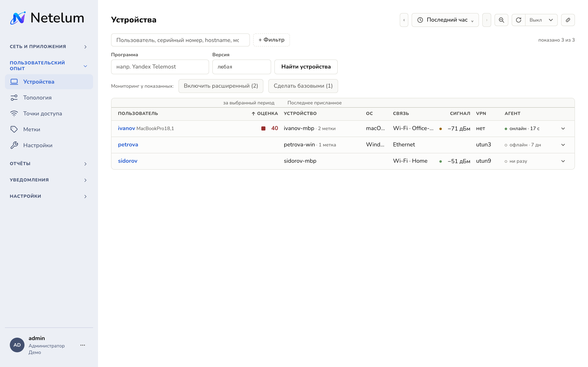This screenshot has width=588, height=367.
Task: Open the Последний час time range dropdown
Action: click(445, 20)
